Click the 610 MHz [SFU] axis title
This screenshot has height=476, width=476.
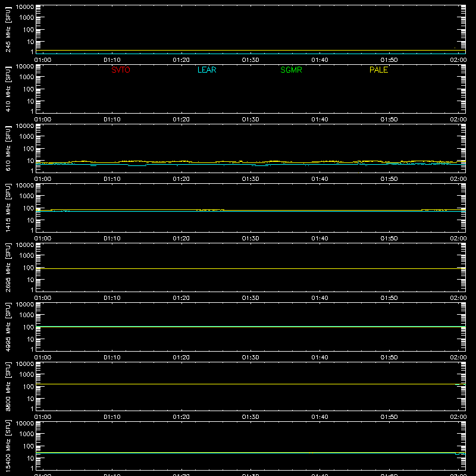tap(8, 148)
